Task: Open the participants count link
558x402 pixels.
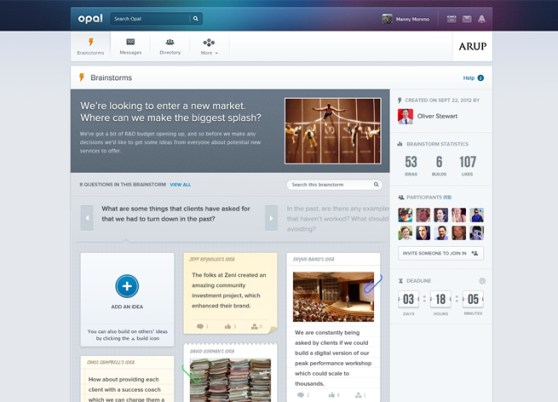Action: coord(447,197)
